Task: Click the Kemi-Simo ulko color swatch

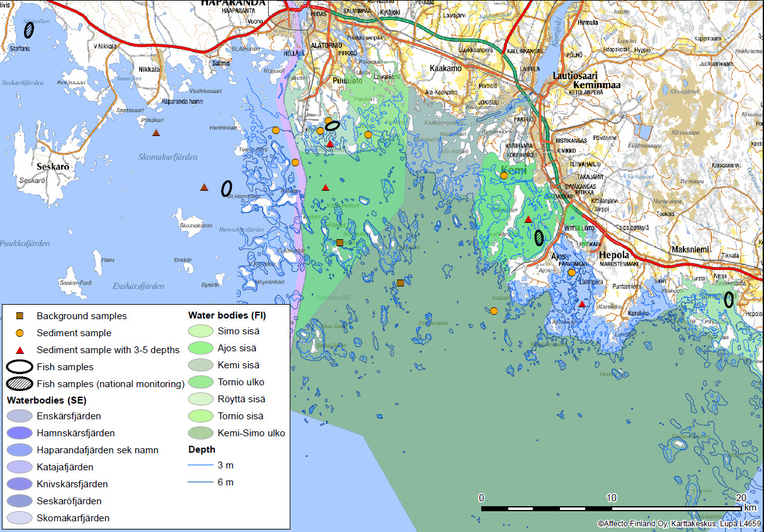Action: 202,433
